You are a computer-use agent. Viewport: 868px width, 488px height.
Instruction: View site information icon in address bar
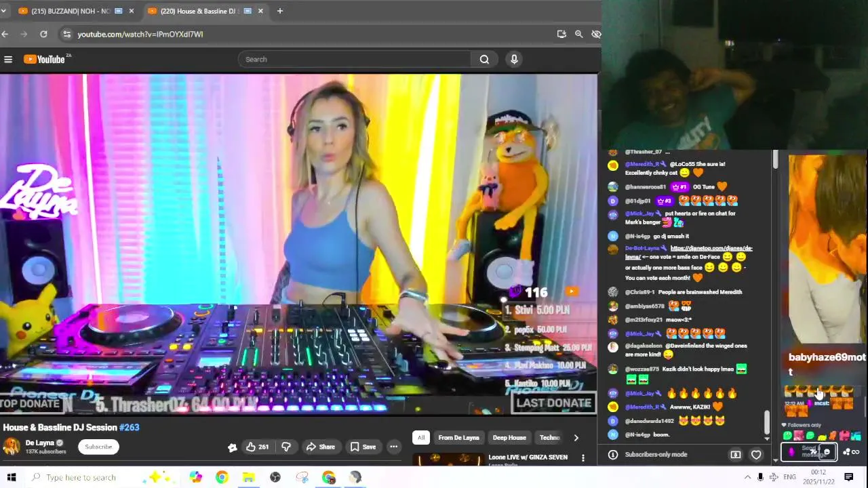click(x=66, y=34)
